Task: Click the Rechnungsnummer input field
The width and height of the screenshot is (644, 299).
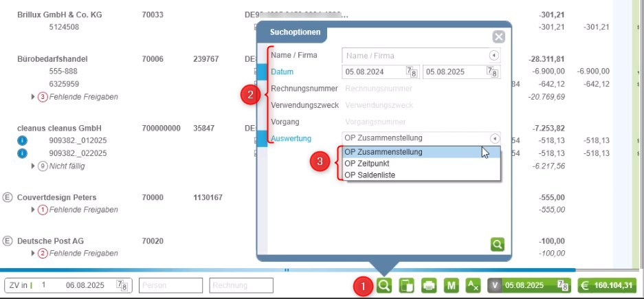Action: click(x=421, y=89)
